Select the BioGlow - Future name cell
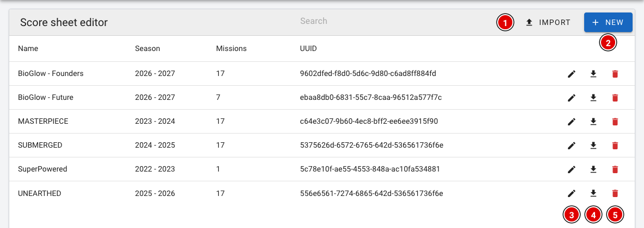 tap(46, 98)
